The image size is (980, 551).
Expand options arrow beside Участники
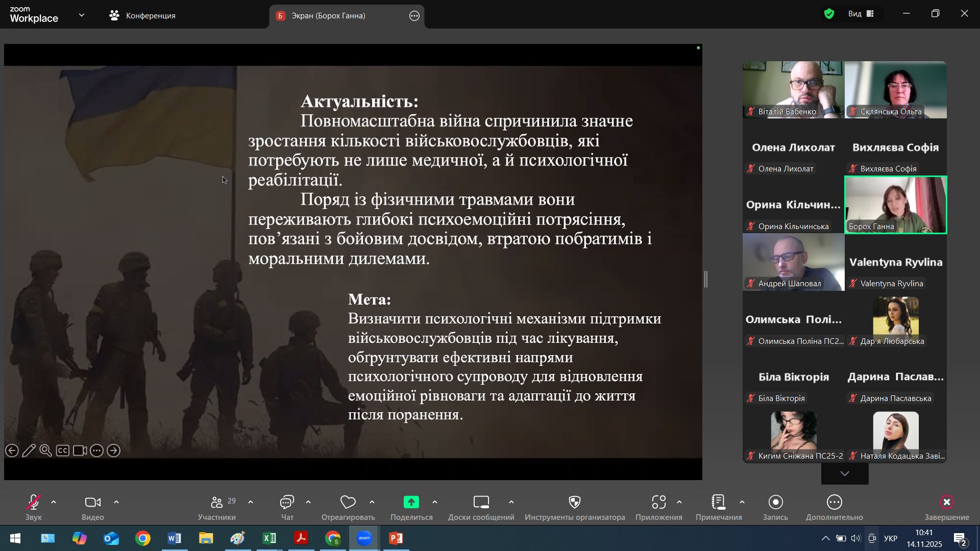click(251, 503)
